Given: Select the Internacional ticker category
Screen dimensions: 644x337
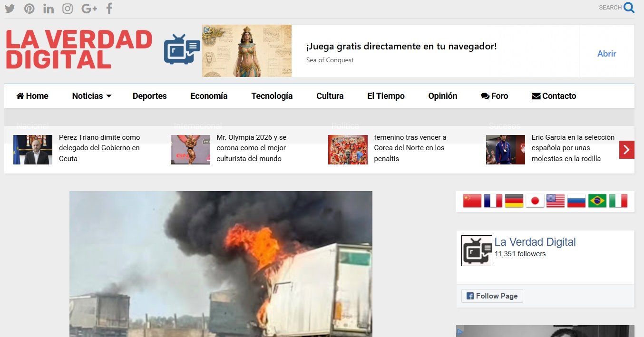Looking at the screenshot, I should (198, 126).
